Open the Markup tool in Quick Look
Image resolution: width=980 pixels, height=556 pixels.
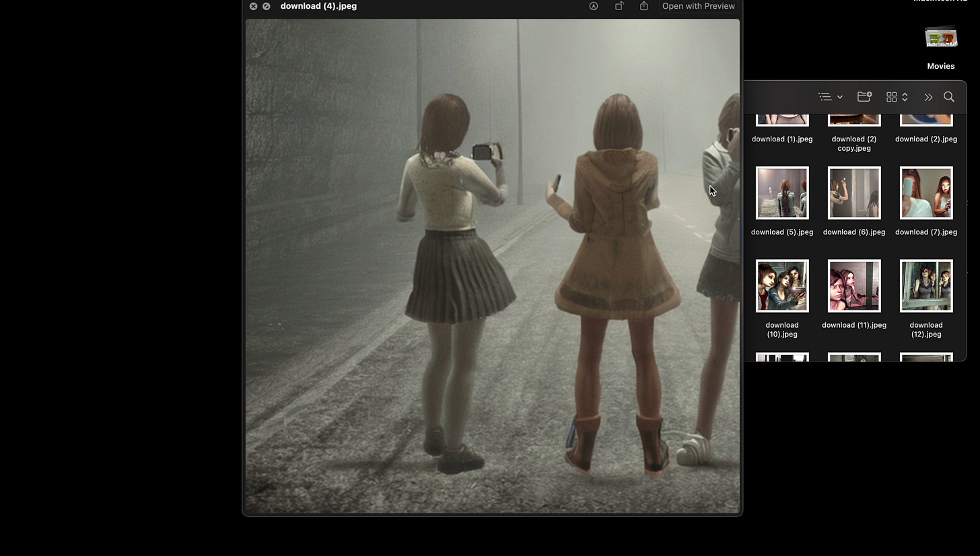[x=594, y=6]
